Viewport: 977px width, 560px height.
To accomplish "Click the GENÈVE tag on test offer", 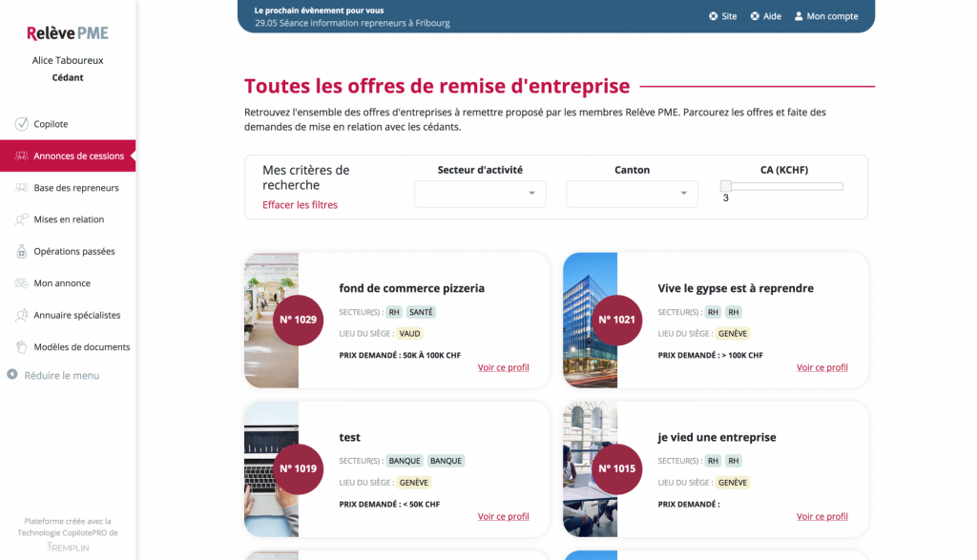I will [414, 482].
